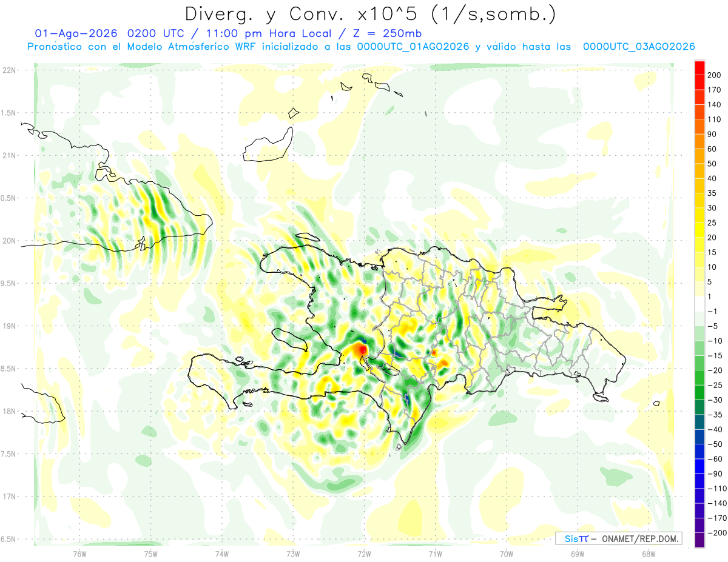Click the '9.5N' latitude tick label
Viewport: 728px width, 562px height.
click(x=9, y=284)
